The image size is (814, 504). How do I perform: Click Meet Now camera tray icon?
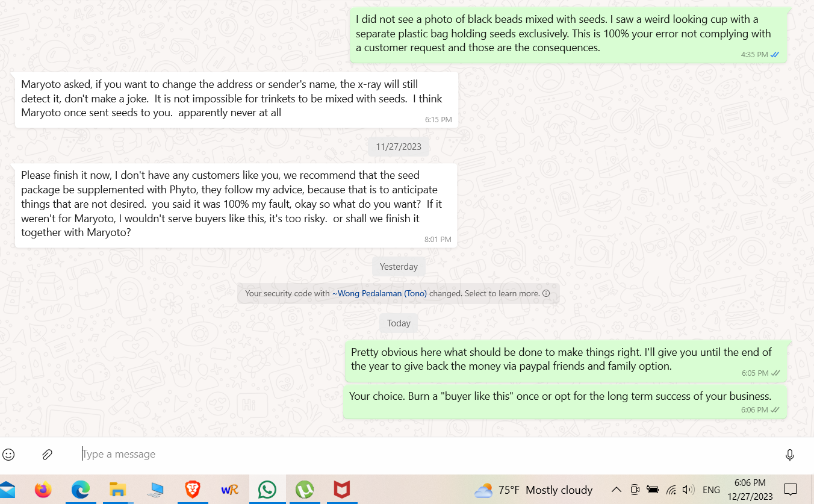tap(635, 490)
